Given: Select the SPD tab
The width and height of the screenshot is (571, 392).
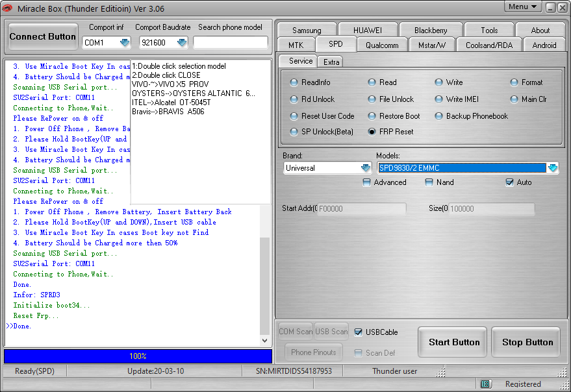Looking at the screenshot, I should [335, 44].
